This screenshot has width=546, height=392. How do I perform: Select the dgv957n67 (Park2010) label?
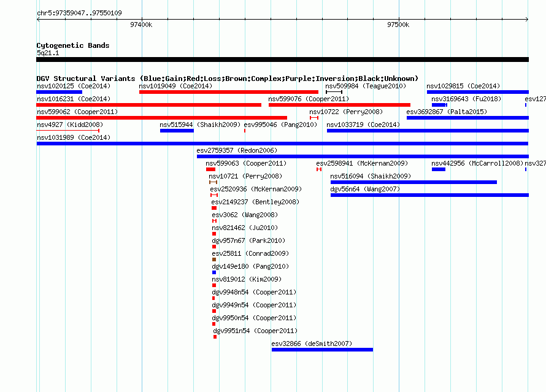tap(248, 240)
